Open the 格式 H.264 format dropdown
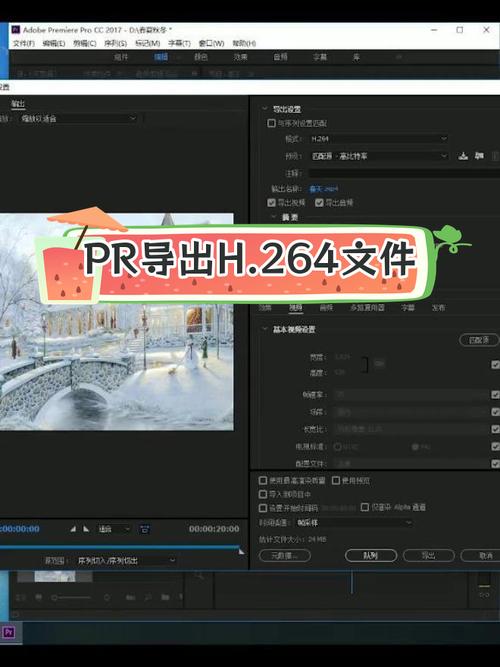The height and width of the screenshot is (667, 500). point(378,139)
